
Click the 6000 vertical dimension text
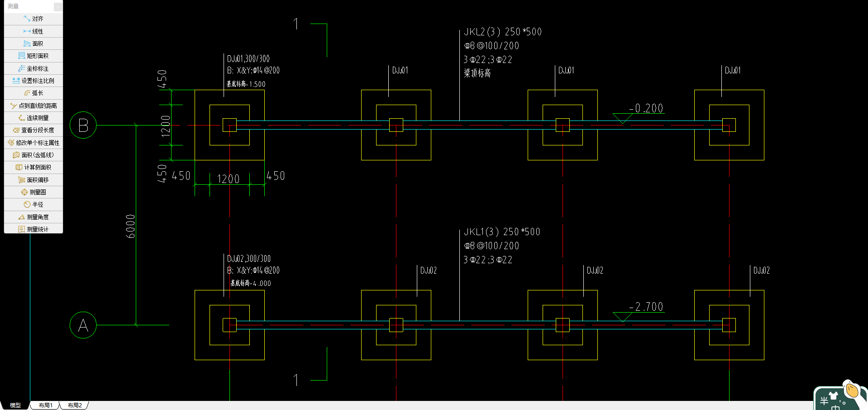coord(130,226)
